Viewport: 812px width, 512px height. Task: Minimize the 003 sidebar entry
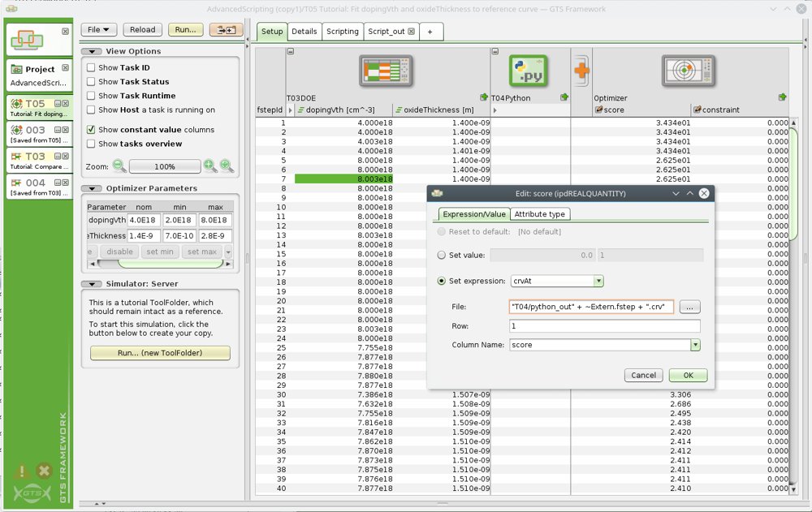pyautogui.click(x=58, y=130)
